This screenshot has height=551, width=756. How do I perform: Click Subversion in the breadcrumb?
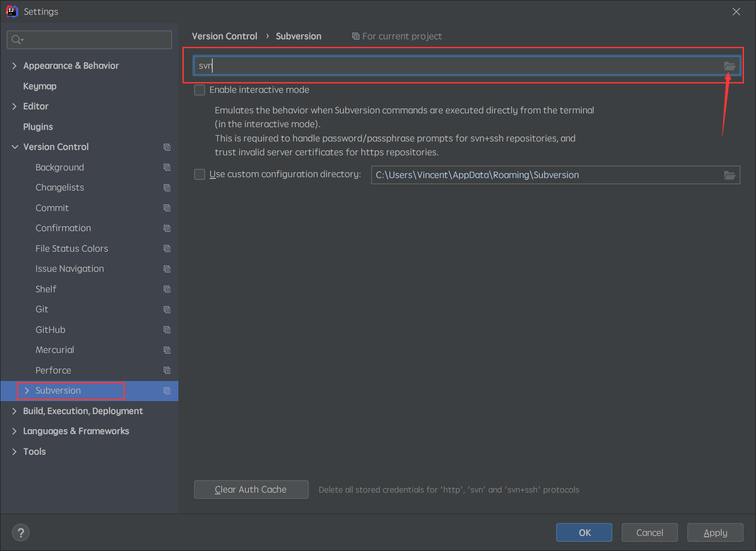[298, 36]
